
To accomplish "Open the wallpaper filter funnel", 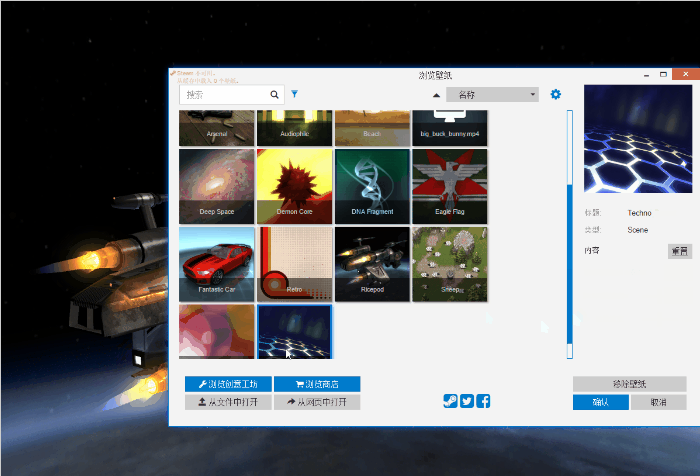I will click(x=295, y=94).
